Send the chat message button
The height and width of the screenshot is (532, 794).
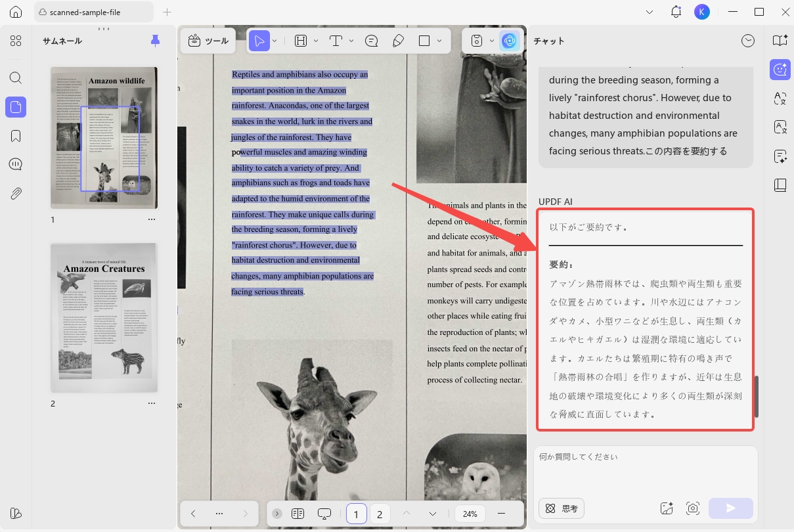coord(730,508)
